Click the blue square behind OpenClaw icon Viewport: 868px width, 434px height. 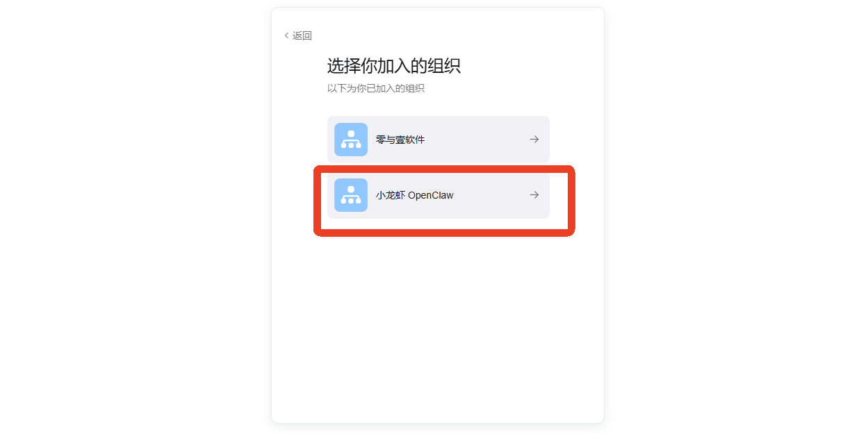tap(351, 195)
